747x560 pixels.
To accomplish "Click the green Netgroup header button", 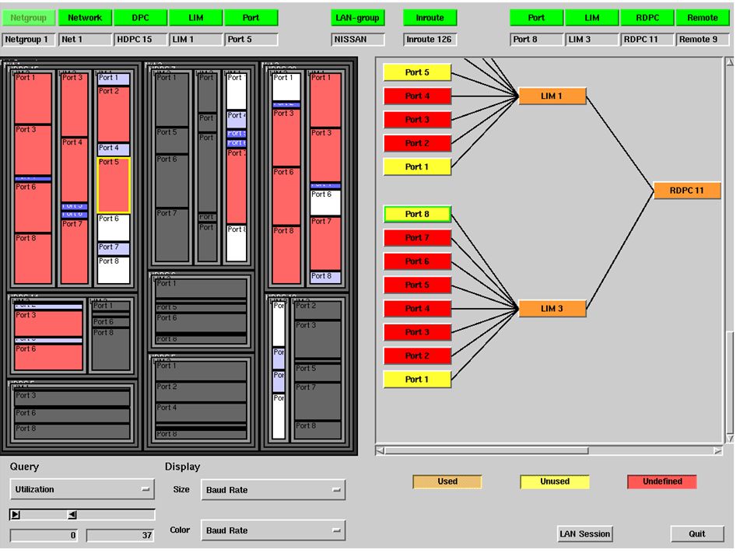I will pos(29,18).
